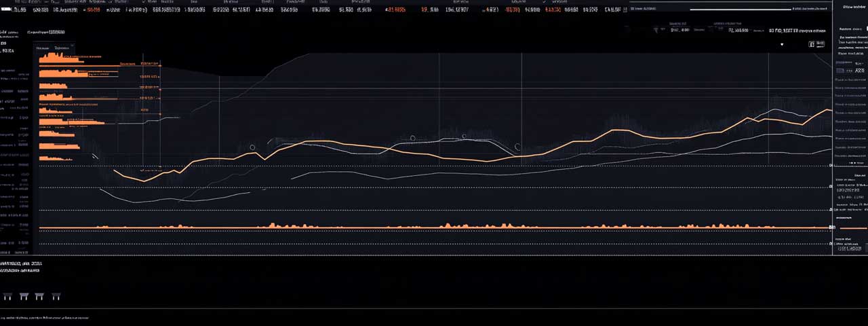868x326 pixels.
Task: Click the diagonal pencil mark near the volume profile bottom
Action: (95, 157)
